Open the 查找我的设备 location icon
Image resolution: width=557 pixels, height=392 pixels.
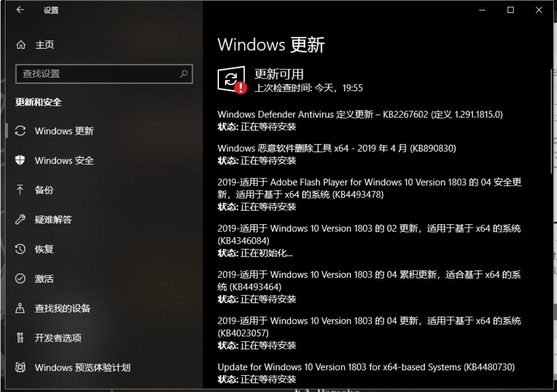click(x=20, y=308)
